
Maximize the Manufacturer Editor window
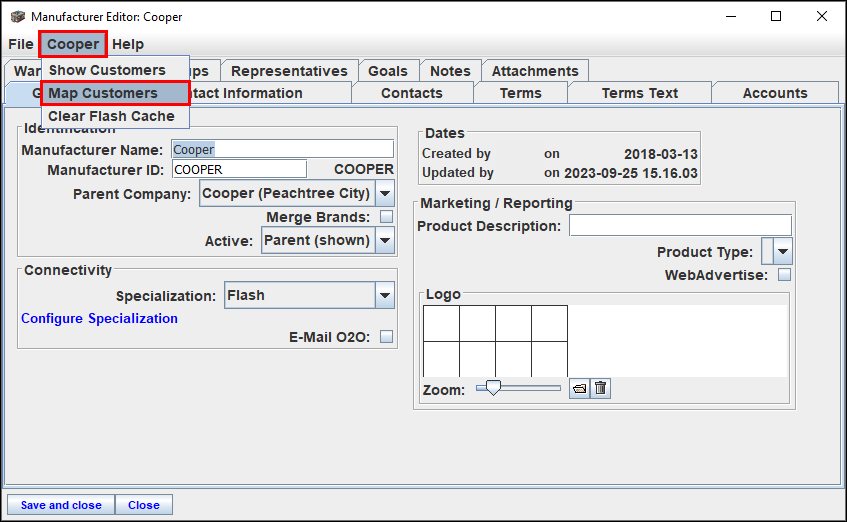[776, 17]
